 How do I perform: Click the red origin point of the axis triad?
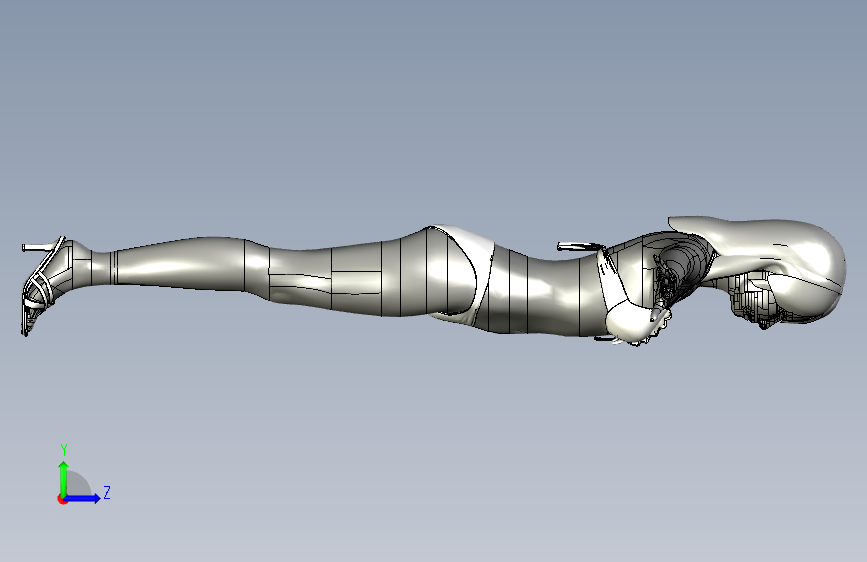[x=62, y=499]
